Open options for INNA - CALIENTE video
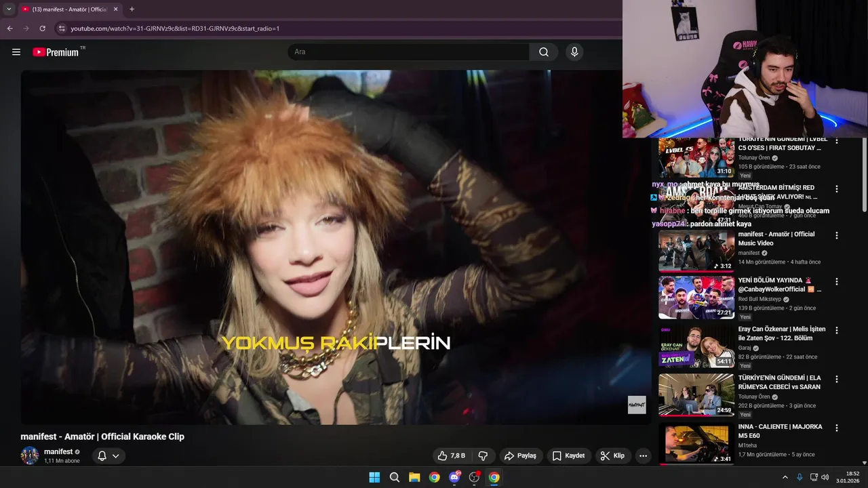The height and width of the screenshot is (488, 868). (837, 428)
